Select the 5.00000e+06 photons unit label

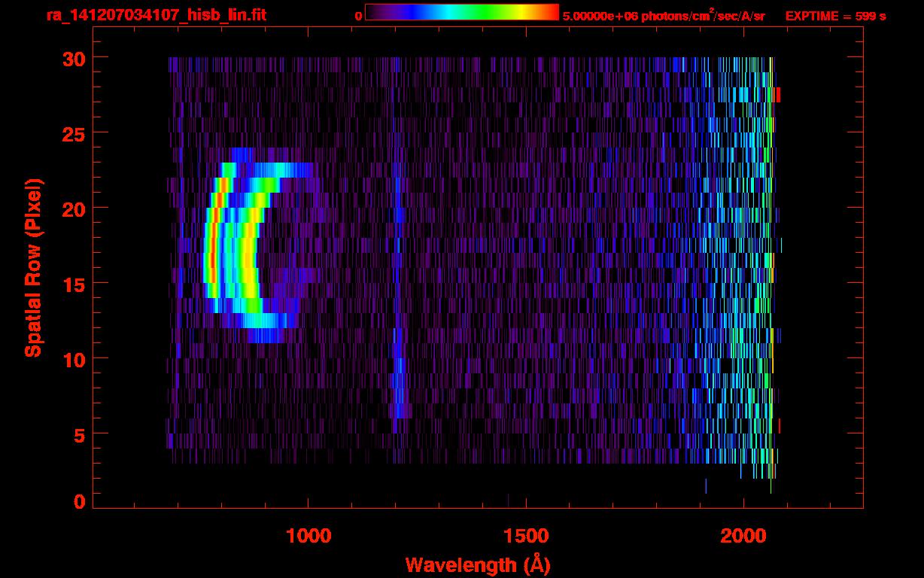pos(664,15)
